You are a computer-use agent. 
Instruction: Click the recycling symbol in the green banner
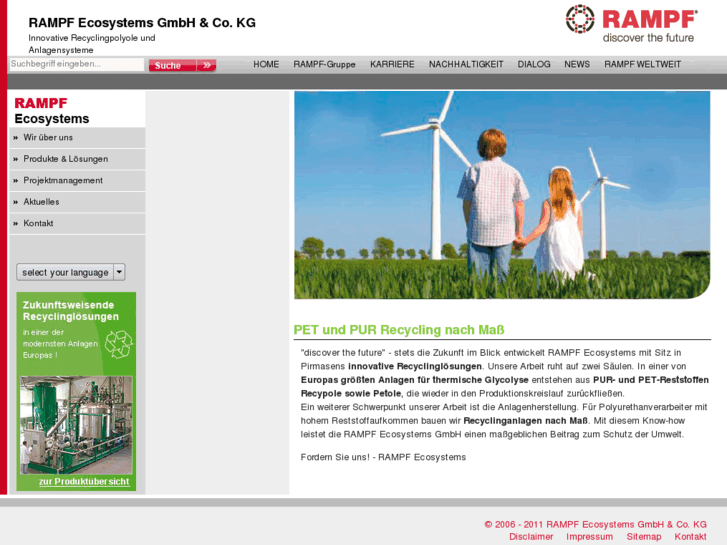point(118,344)
